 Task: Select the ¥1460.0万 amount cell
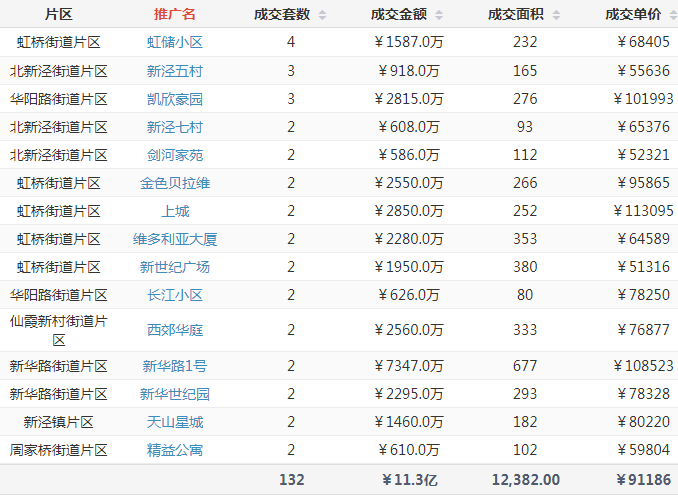click(409, 422)
